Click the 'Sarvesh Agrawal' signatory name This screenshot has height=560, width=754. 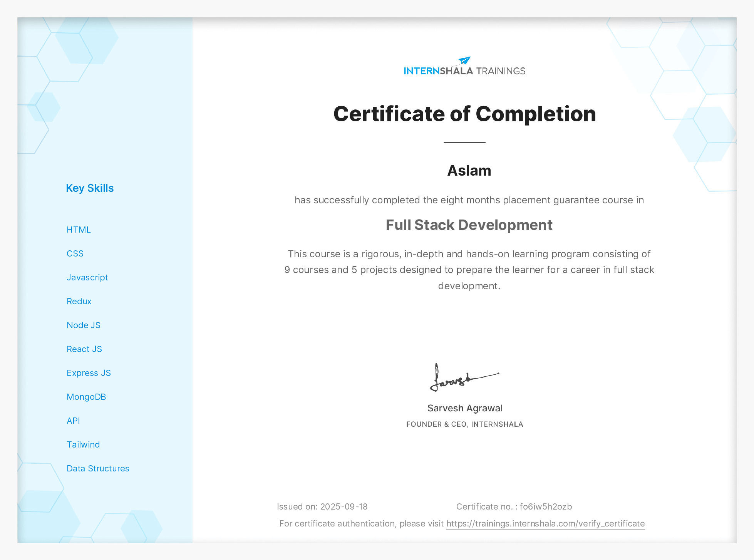click(x=465, y=408)
